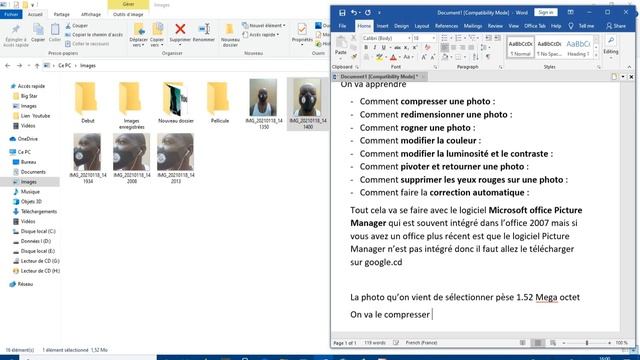Viewport: 640px width, 360px height.
Task: Toggle Center alignment in Word
Action: tap(453, 47)
